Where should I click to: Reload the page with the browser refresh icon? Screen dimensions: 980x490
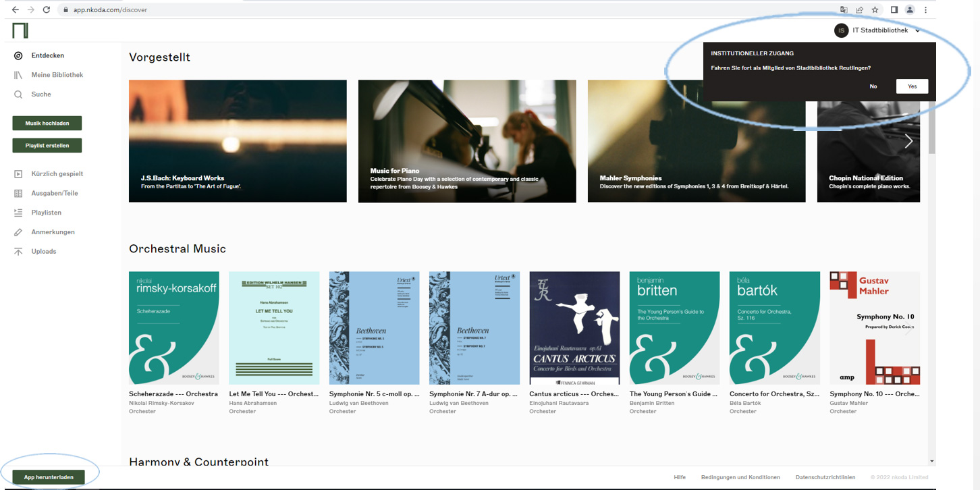coord(47,10)
